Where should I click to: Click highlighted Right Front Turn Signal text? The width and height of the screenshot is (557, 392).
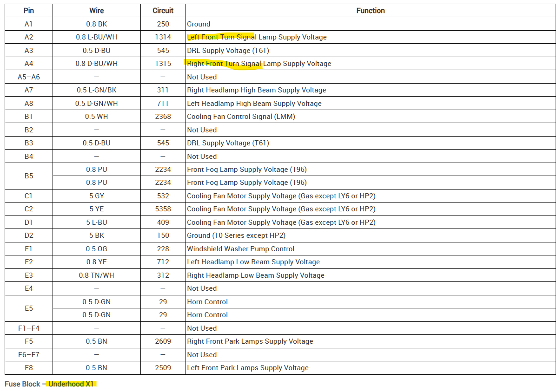pyautogui.click(x=224, y=64)
